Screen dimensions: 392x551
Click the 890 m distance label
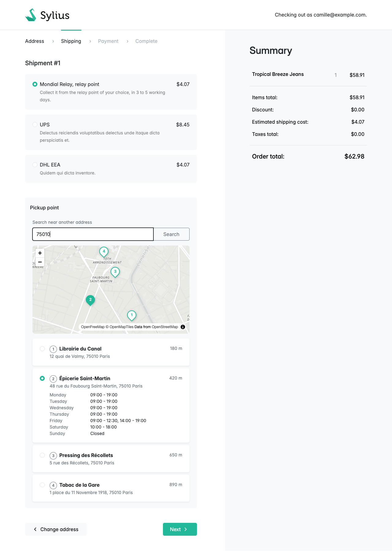coord(176,485)
